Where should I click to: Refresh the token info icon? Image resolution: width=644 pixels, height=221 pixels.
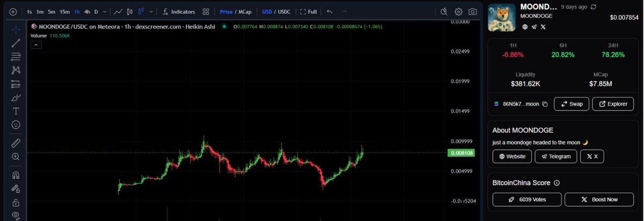coord(593,7)
